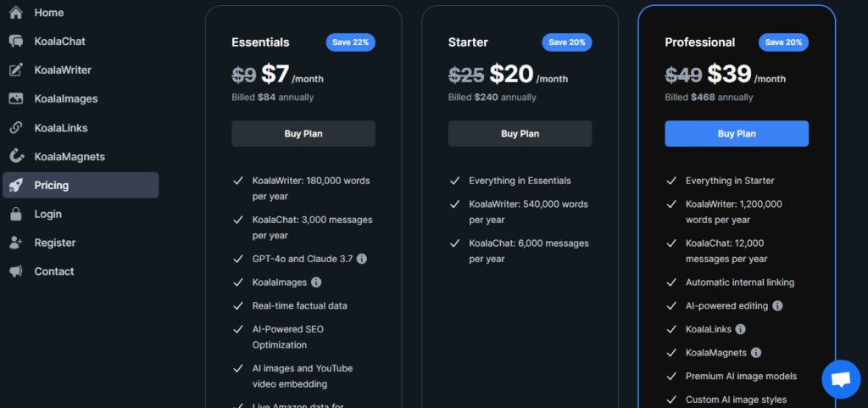This screenshot has width=868, height=408.
Task: Click the KoalaLinks chain icon
Action: tap(15, 128)
